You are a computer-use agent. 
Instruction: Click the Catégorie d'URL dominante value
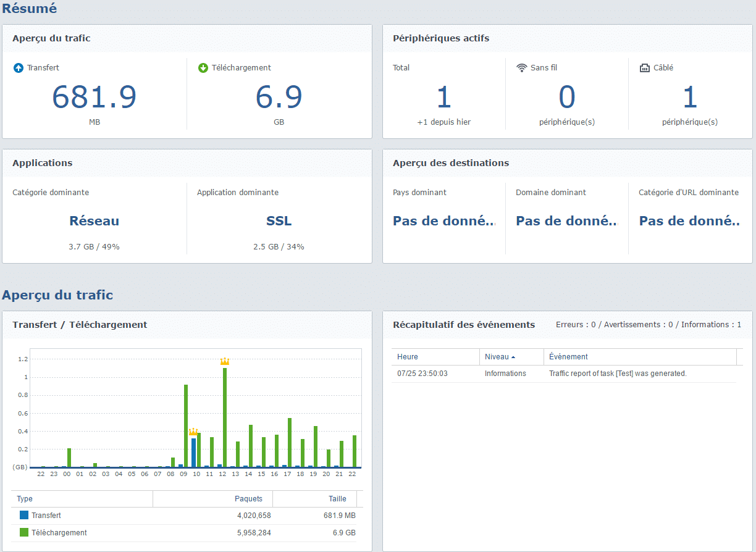click(689, 221)
